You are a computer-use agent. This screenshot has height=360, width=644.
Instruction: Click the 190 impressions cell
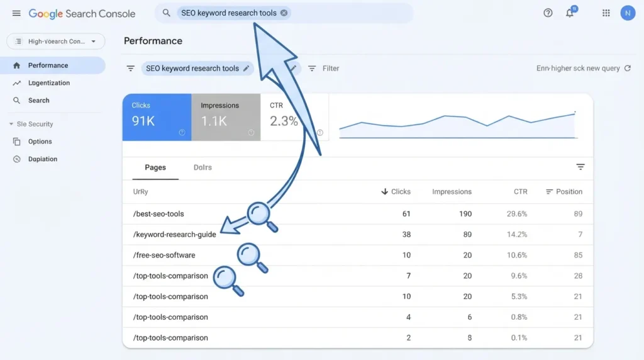point(465,214)
